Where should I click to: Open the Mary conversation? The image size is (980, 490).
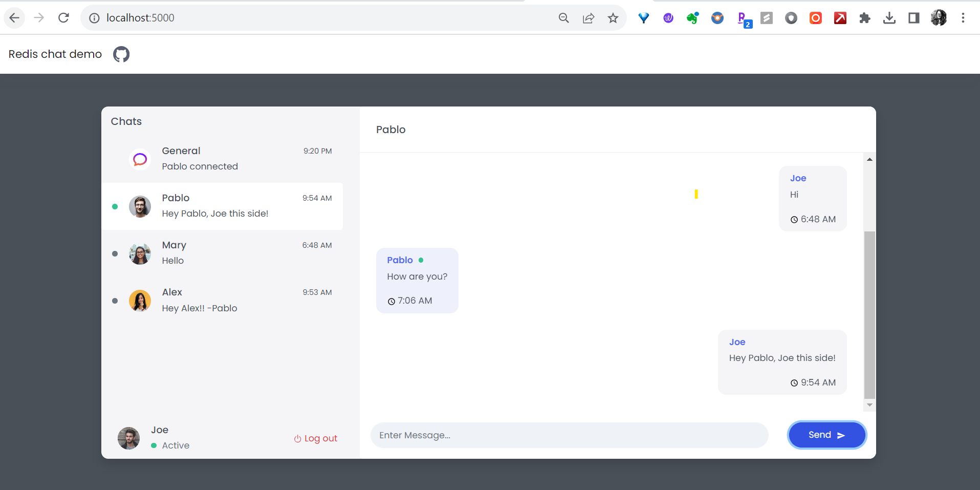coord(222,253)
